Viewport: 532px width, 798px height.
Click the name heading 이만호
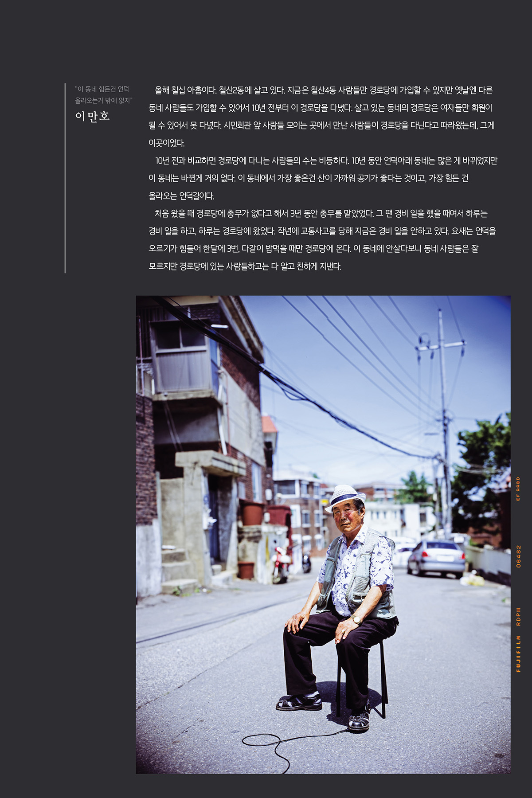coord(93,116)
